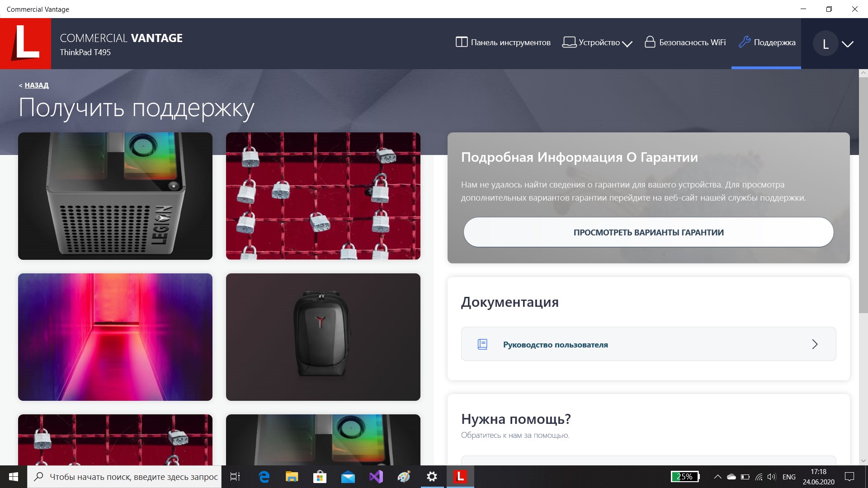Open the Paint palette app on taskbar
The width and height of the screenshot is (868, 488).
404,477
